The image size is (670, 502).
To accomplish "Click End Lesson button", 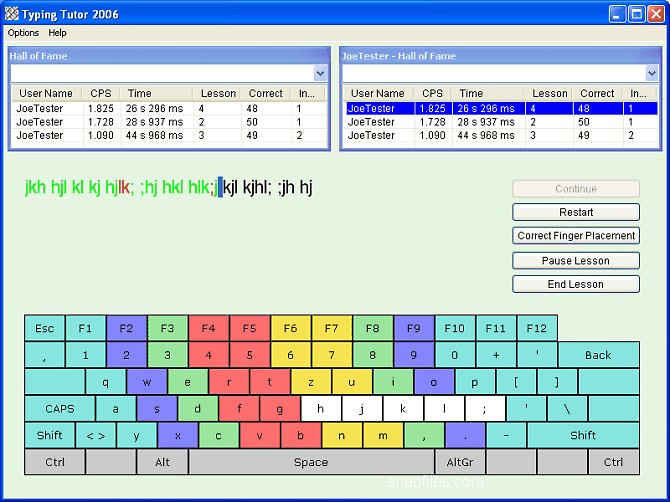I will [576, 284].
